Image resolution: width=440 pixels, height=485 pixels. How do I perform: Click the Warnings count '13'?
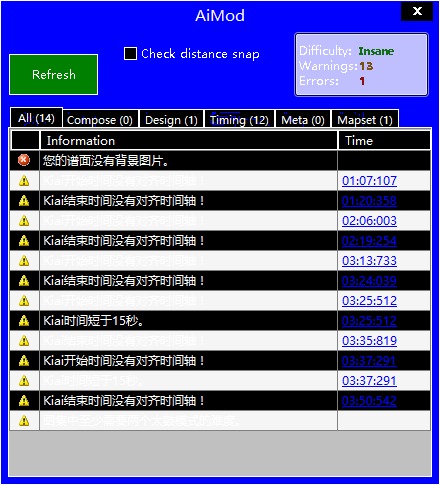coord(366,66)
